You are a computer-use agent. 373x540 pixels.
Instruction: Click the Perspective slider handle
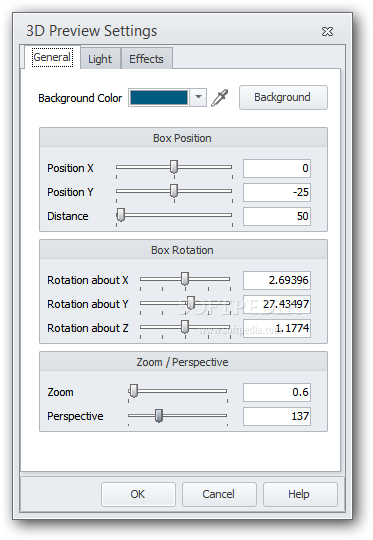[x=159, y=416]
